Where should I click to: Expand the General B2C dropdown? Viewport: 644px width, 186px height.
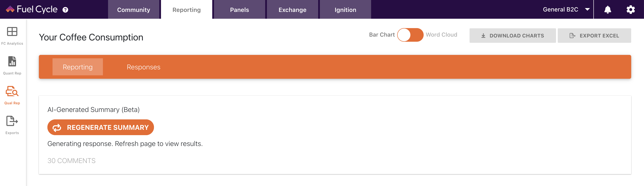566,10
